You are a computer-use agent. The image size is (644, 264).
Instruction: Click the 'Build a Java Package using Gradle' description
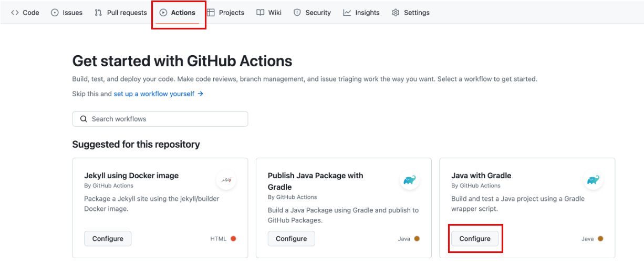[343, 216]
